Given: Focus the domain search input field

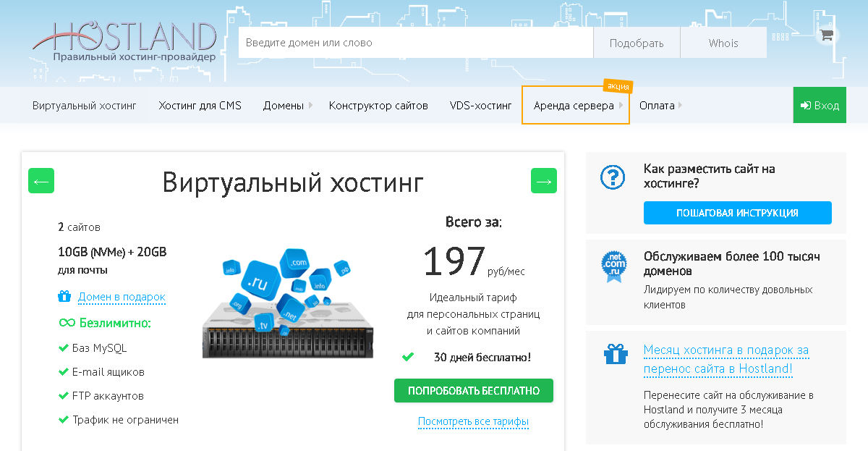Looking at the screenshot, I should (x=416, y=43).
